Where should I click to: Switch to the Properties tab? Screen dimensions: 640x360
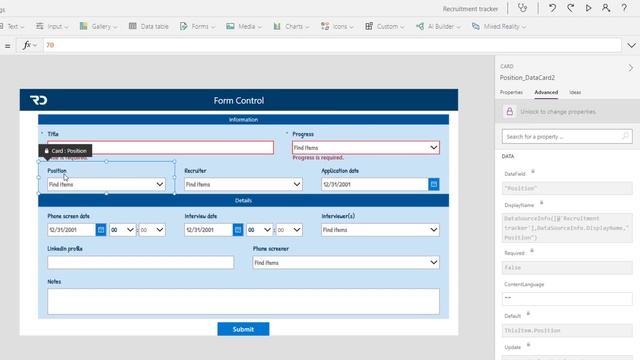(x=511, y=92)
